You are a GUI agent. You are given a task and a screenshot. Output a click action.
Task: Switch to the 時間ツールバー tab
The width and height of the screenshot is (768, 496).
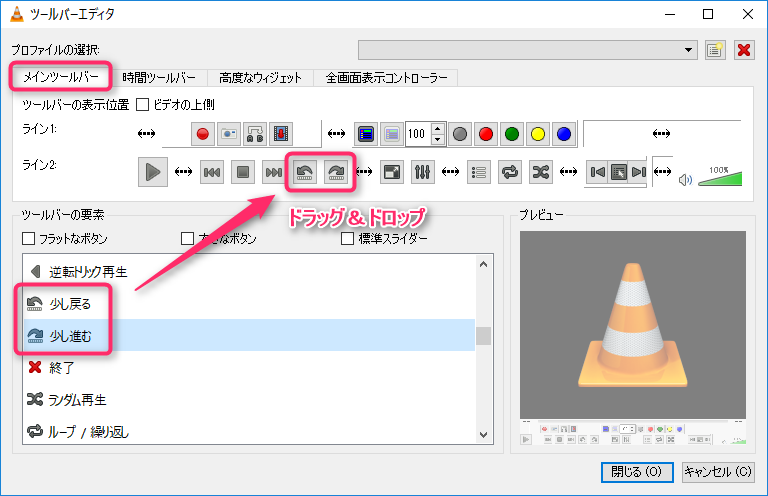pyautogui.click(x=160, y=77)
